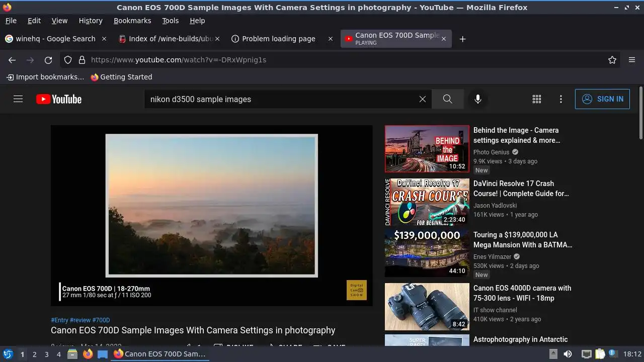The height and width of the screenshot is (362, 644).
Task: Open the #700D hashtag link
Action: coord(101,320)
